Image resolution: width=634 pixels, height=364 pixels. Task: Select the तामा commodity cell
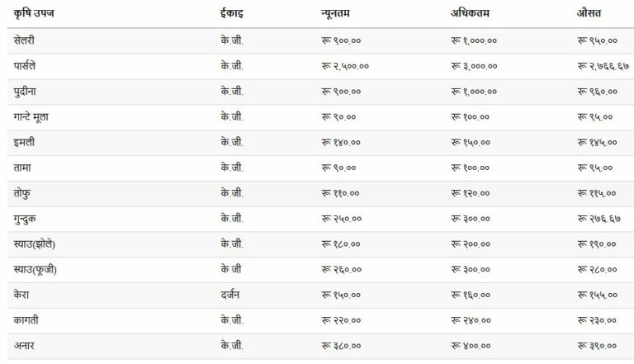click(x=22, y=168)
